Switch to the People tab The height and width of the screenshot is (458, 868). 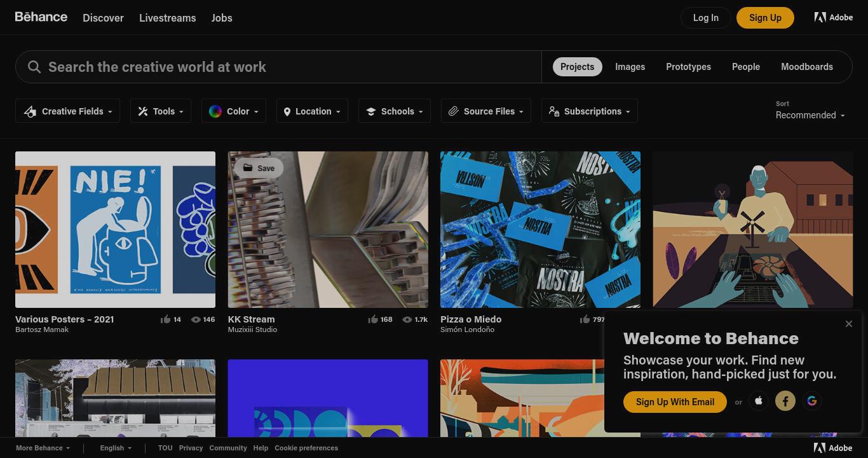pyautogui.click(x=746, y=67)
